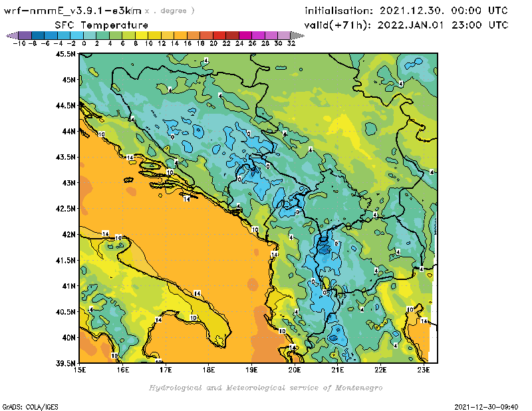Click the 42.5N latitude label
The width and height of the screenshot is (532, 411).
(65, 209)
